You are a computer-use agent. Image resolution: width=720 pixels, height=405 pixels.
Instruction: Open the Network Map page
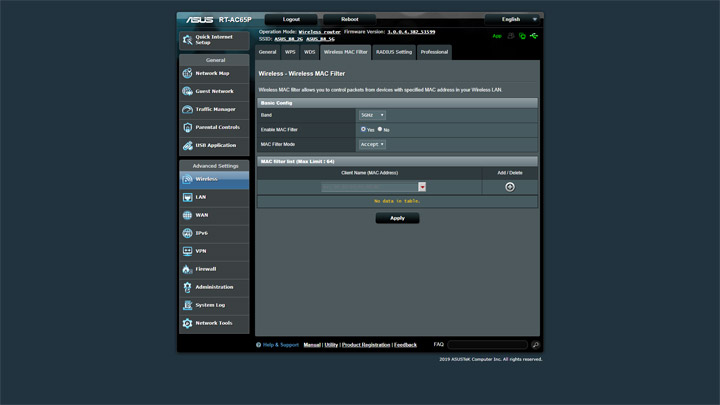pos(214,73)
